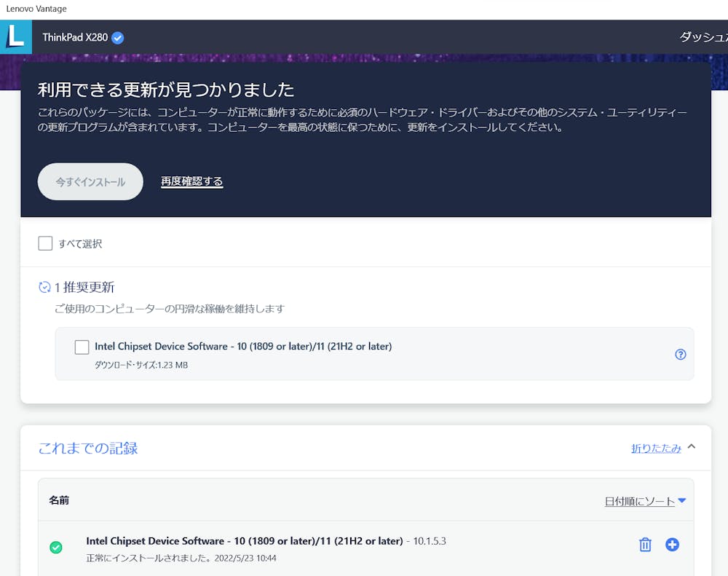The width and height of the screenshot is (728, 576).
Task: Click the 折りたたみ link
Action: coord(656,449)
